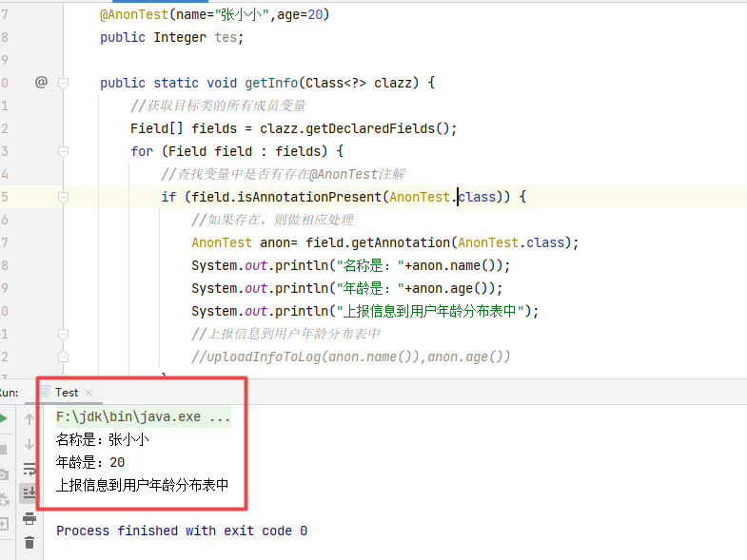747x560 pixels.
Task: Click the Test run configuration tab icon
Action: (44, 392)
